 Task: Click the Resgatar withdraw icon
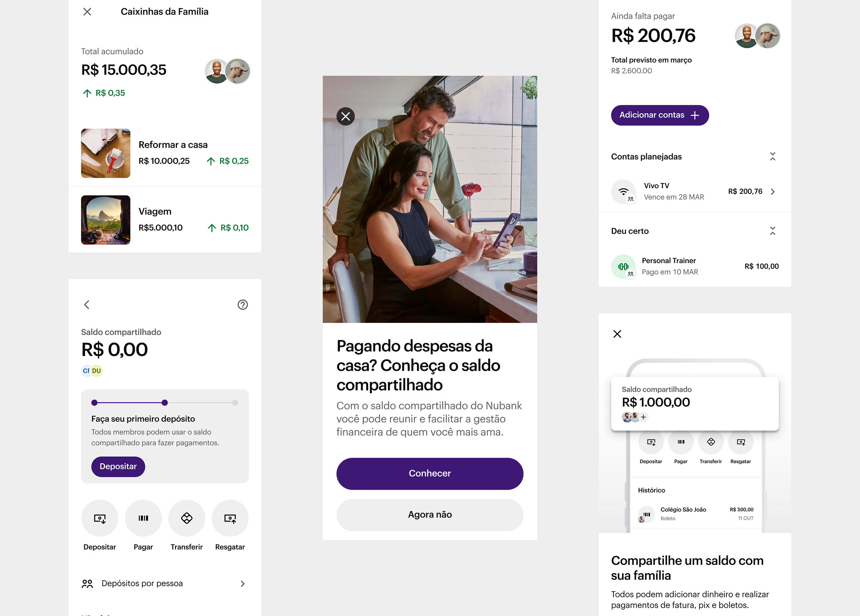230,518
